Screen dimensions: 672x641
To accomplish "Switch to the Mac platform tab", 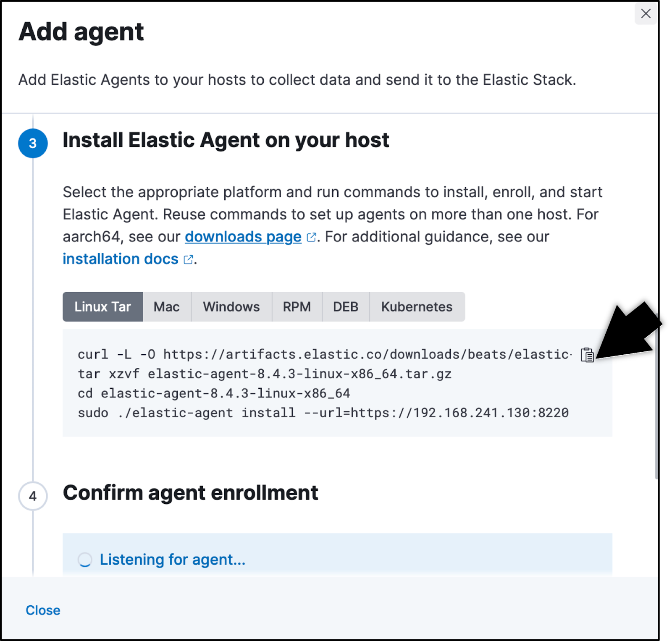I will [x=167, y=307].
